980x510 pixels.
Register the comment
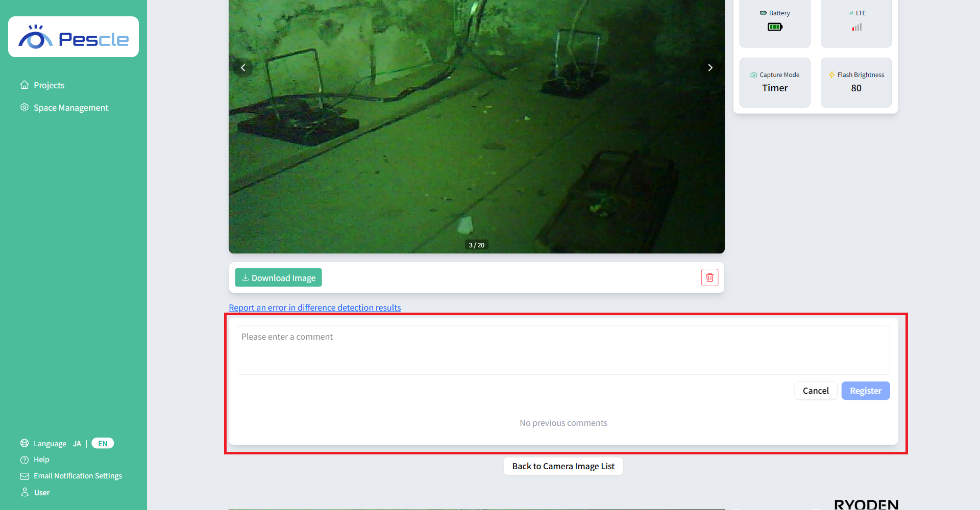pos(866,391)
